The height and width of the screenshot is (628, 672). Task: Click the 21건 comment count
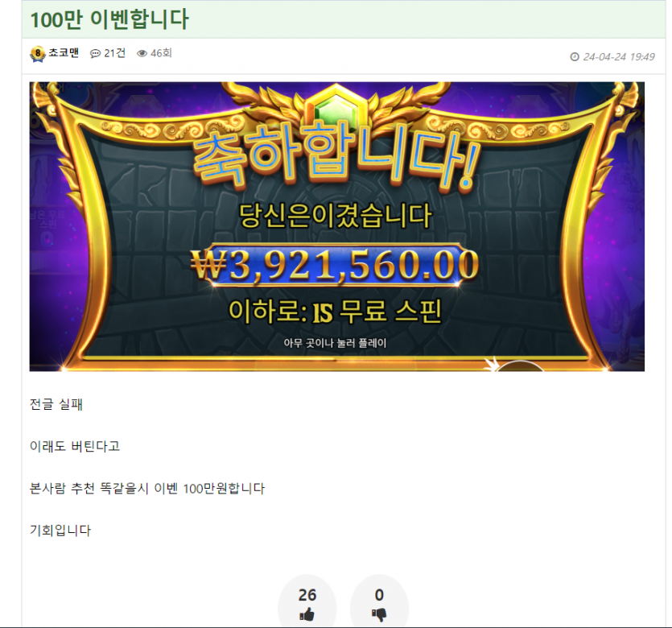[x=115, y=53]
